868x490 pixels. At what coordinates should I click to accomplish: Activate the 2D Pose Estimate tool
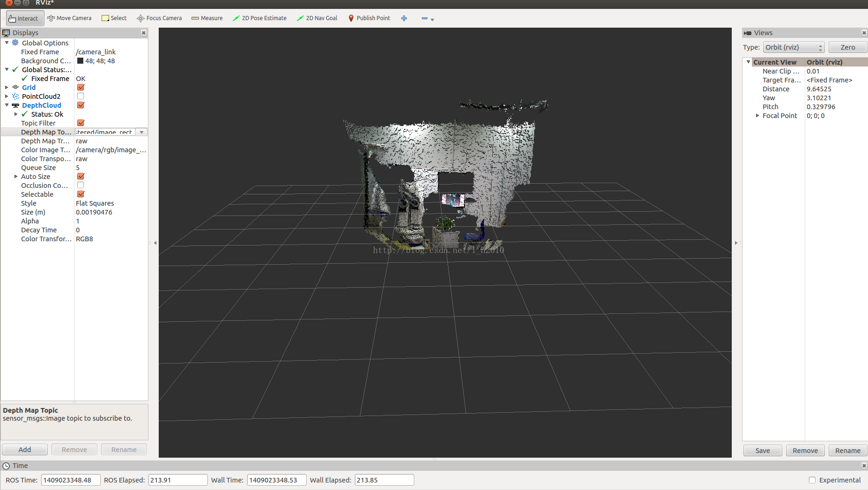click(x=259, y=18)
